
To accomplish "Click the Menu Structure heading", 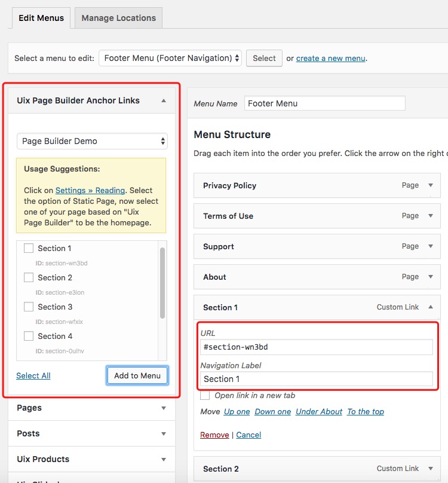I will click(x=232, y=134).
